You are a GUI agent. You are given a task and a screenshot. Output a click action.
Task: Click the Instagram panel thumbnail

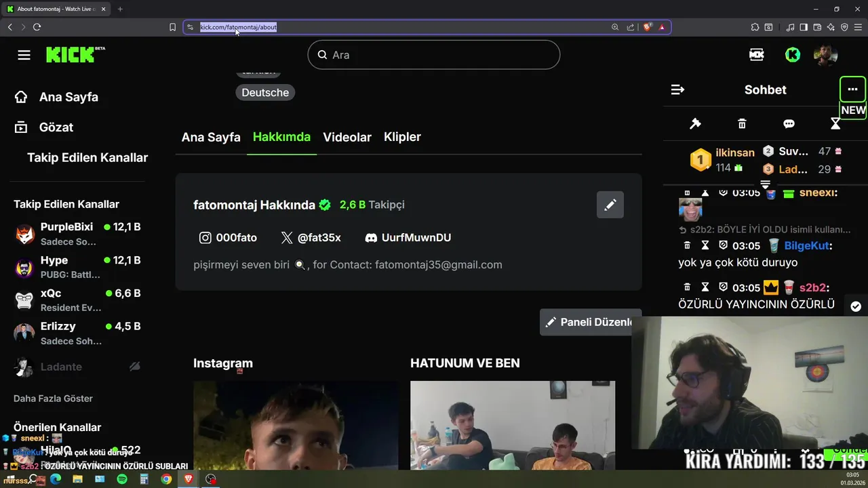296,425
